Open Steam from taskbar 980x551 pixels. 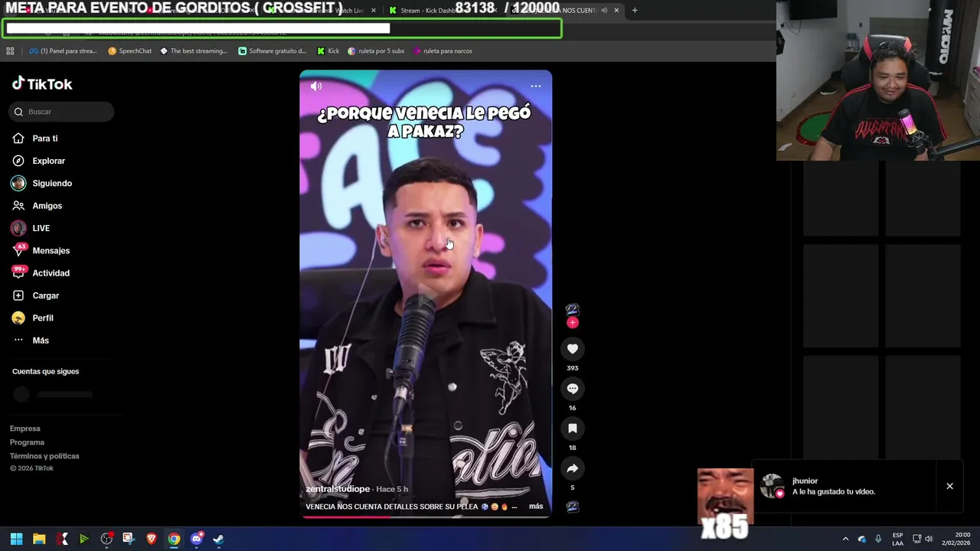pyautogui.click(x=218, y=539)
